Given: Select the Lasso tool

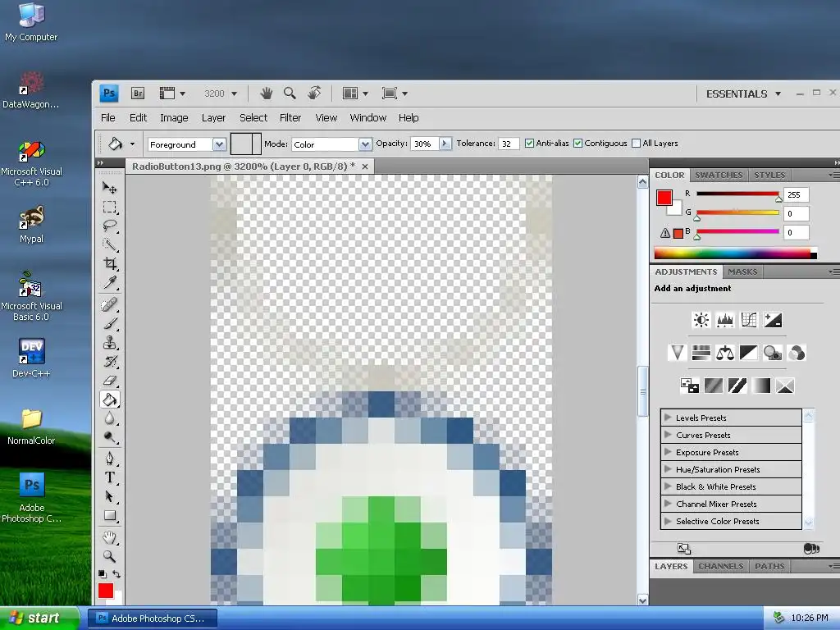Looking at the screenshot, I should [x=110, y=226].
